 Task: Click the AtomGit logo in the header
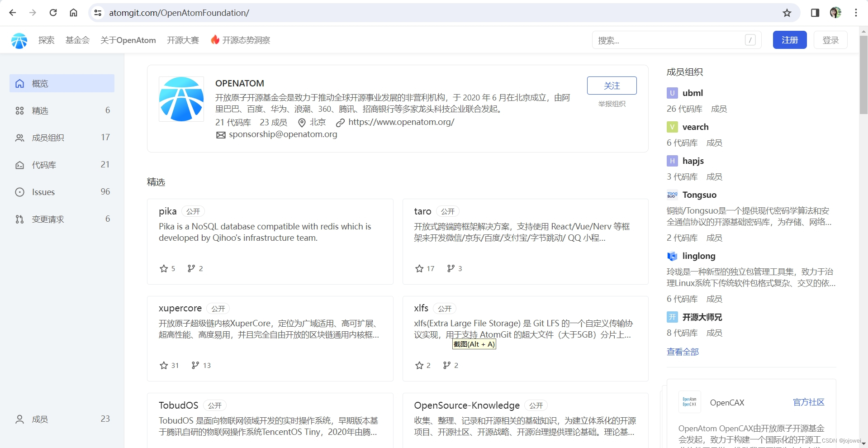19,40
